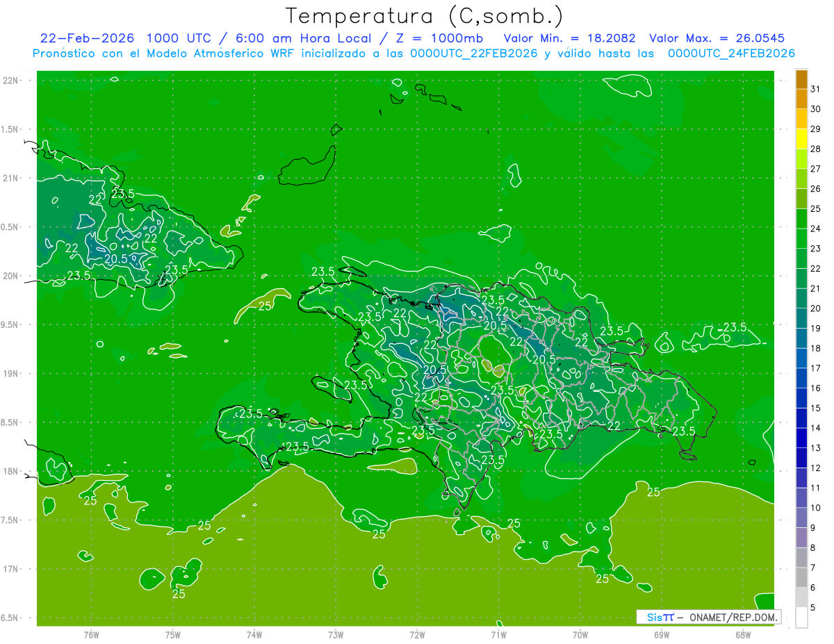Click the color bar label '12'
The image size is (834, 644).
tap(816, 468)
